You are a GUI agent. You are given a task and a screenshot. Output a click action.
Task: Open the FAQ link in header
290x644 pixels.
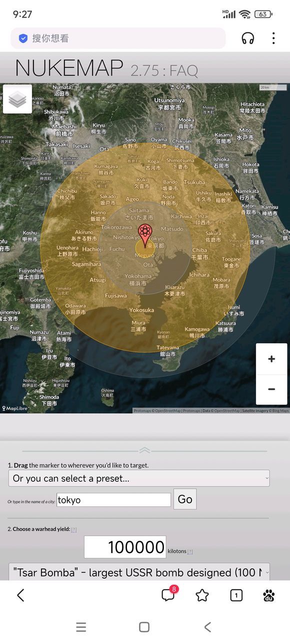[x=183, y=71]
